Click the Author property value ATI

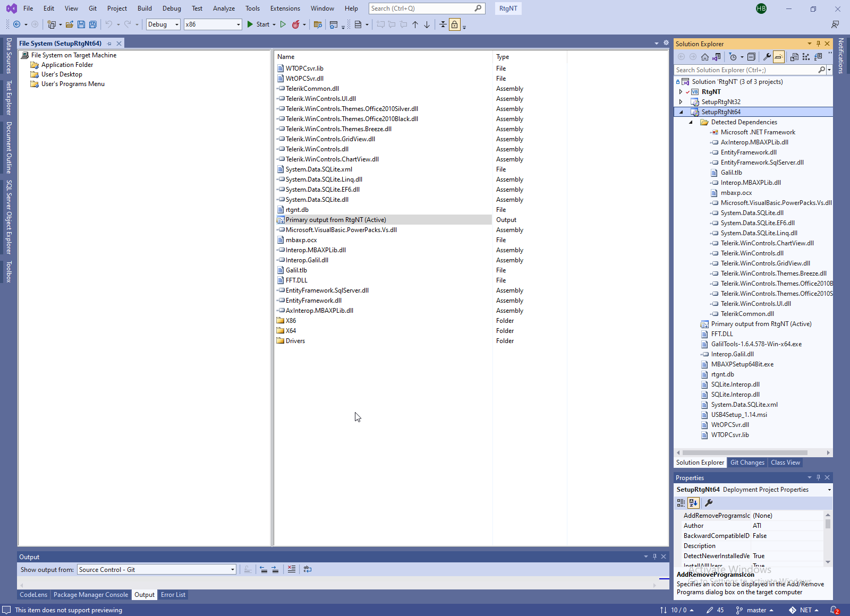(787, 526)
